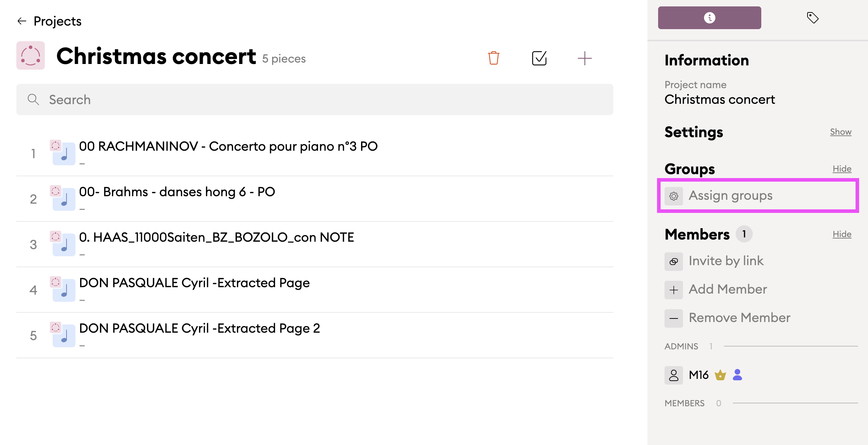Screen dimensions: 868x445
Task: Click the delete project trash icon
Action: (x=493, y=58)
